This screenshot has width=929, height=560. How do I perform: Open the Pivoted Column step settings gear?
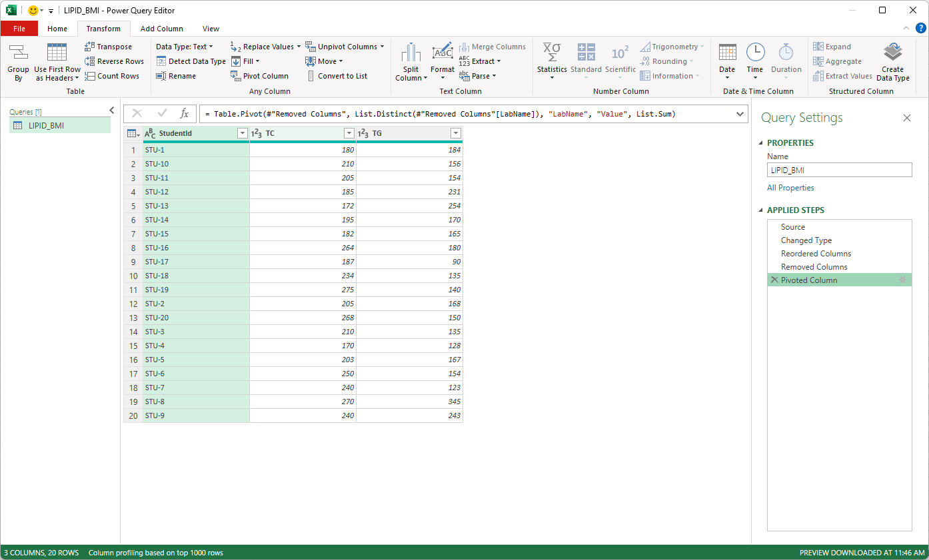point(903,280)
